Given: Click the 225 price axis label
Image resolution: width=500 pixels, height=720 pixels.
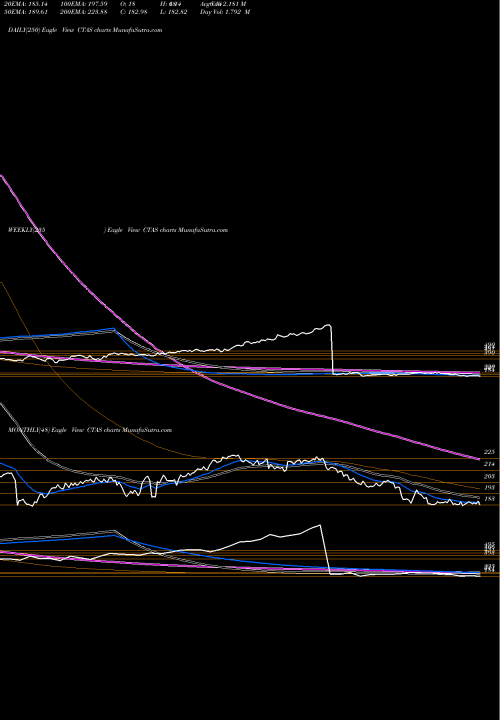Looking at the screenshot, I should (x=489, y=452).
